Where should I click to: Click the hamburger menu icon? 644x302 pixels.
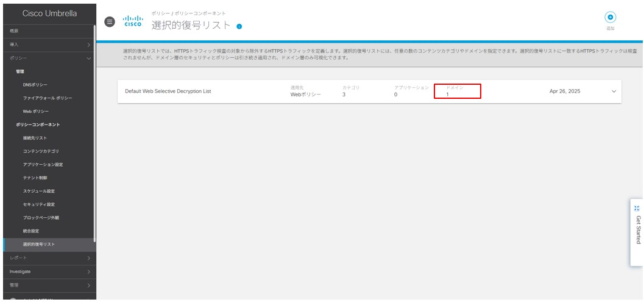(110, 22)
